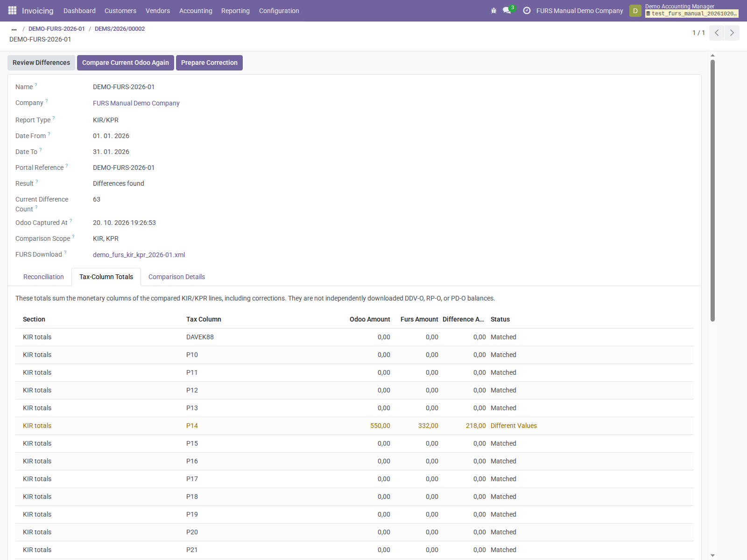Open the apps grid home menu
Viewport: 747px width, 560px height.
(12, 10)
